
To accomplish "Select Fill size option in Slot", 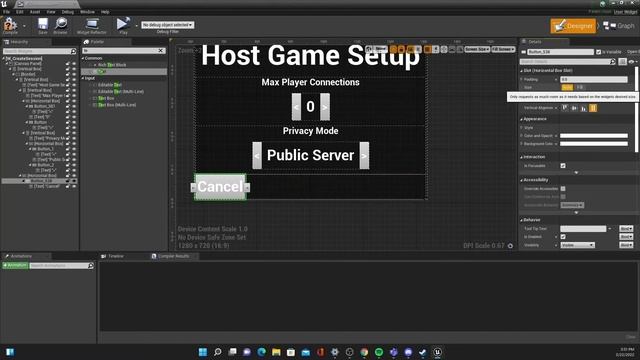I will tap(580, 87).
